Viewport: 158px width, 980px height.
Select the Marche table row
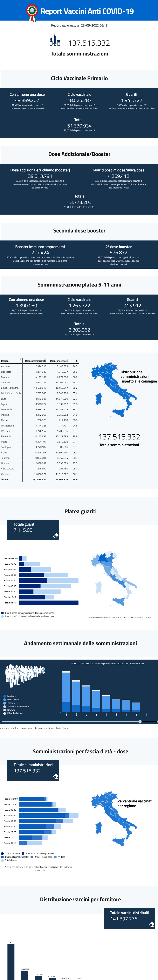pos(39,415)
